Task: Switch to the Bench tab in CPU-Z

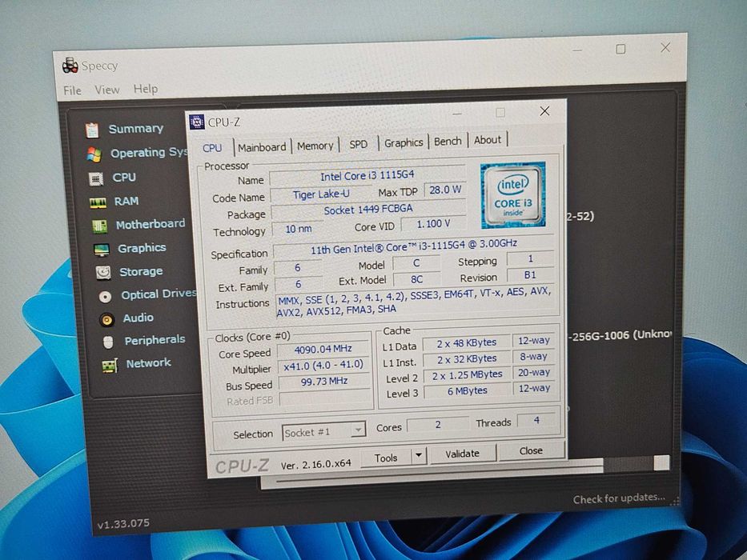Action: [448, 142]
